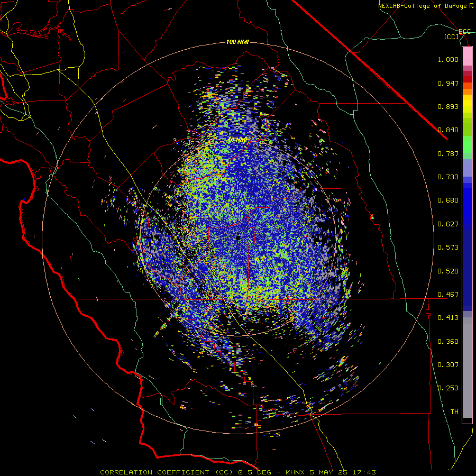The image size is (476, 476).
Task: Click the yellow swatch on the color bar
Action: pyautogui.click(x=467, y=104)
